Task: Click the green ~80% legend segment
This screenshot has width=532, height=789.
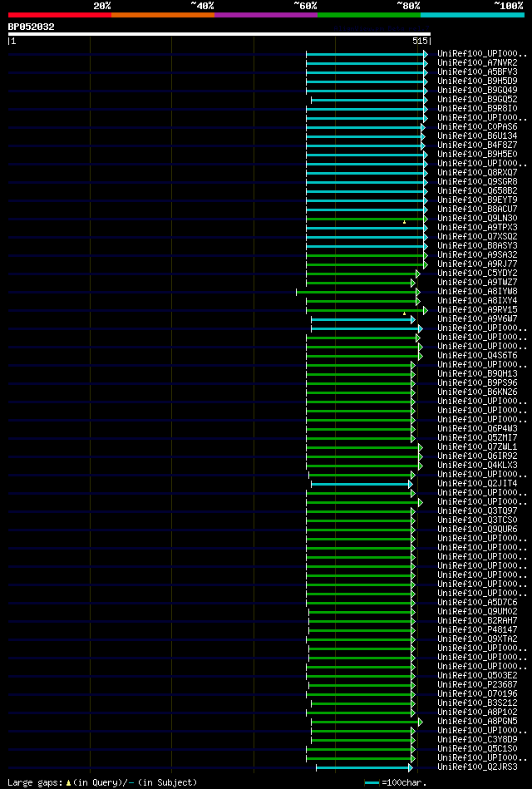Action: pyautogui.click(x=369, y=15)
